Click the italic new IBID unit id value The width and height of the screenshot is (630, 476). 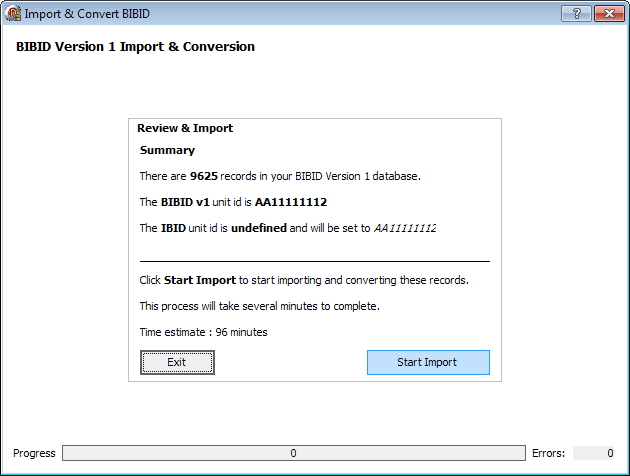[405, 228]
